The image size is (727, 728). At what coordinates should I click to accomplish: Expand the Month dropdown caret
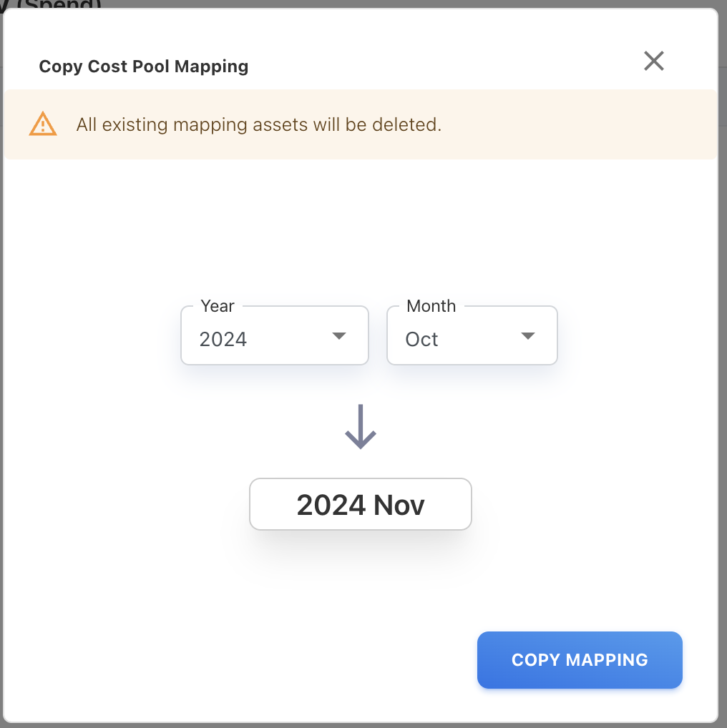528,336
